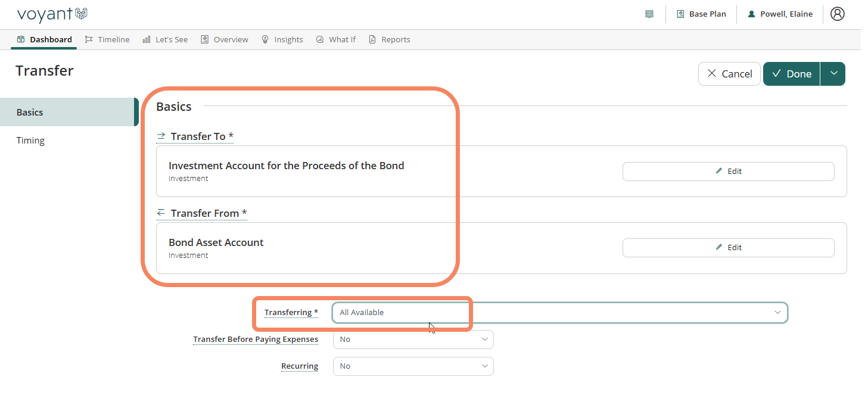Image resolution: width=868 pixels, height=411 pixels.
Task: Open the Dashboard tab
Action: [44, 39]
